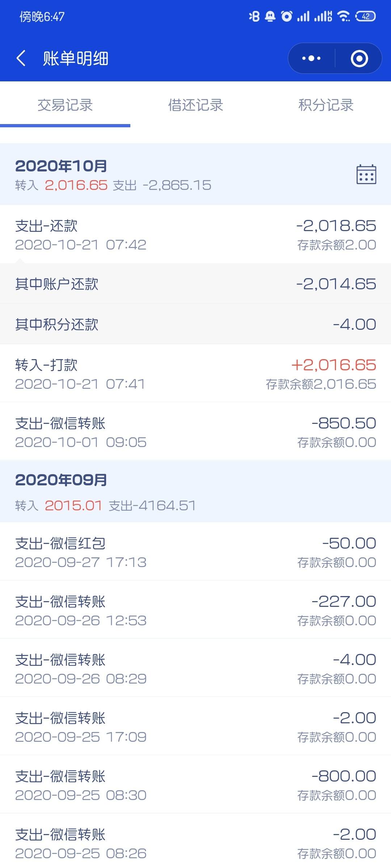Select the 交易记录 tab

(65, 105)
